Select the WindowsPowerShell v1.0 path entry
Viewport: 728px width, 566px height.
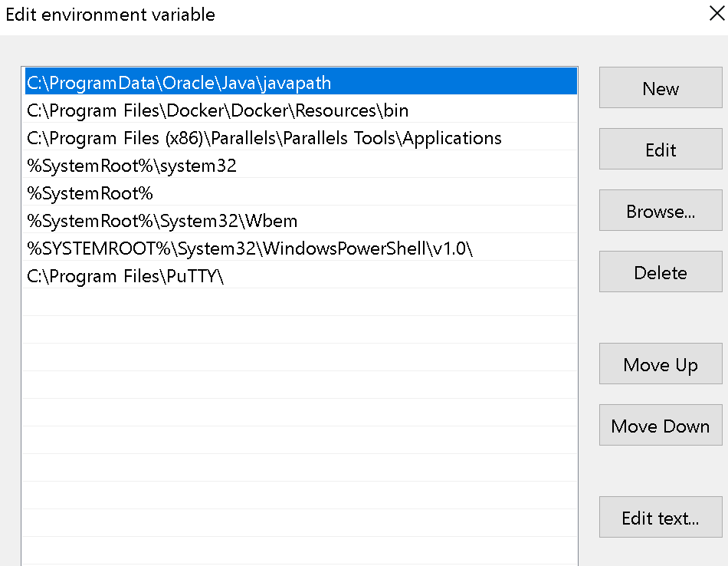(250, 248)
